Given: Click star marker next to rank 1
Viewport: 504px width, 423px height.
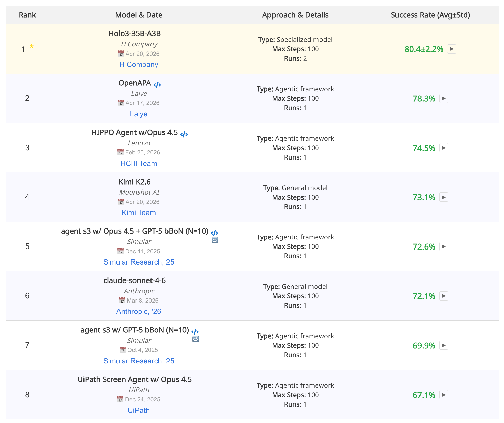Looking at the screenshot, I should pos(32,46).
